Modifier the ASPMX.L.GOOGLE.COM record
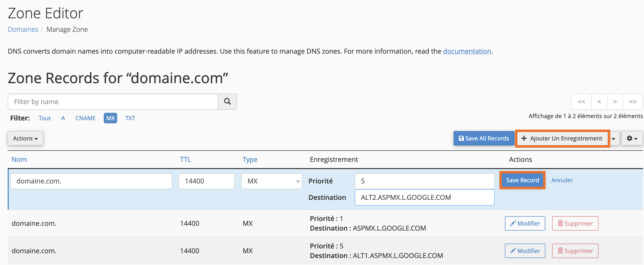The image size is (644, 265). pos(525,223)
